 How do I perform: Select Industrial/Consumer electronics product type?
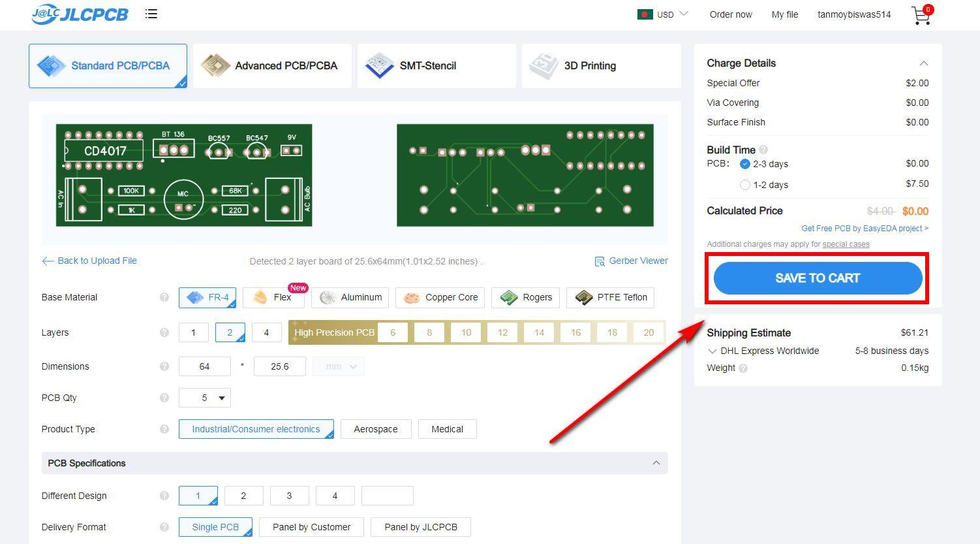pos(256,429)
